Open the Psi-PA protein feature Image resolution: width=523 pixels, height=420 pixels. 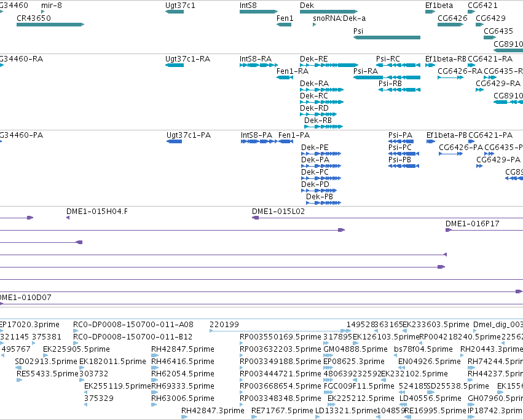[x=401, y=141]
